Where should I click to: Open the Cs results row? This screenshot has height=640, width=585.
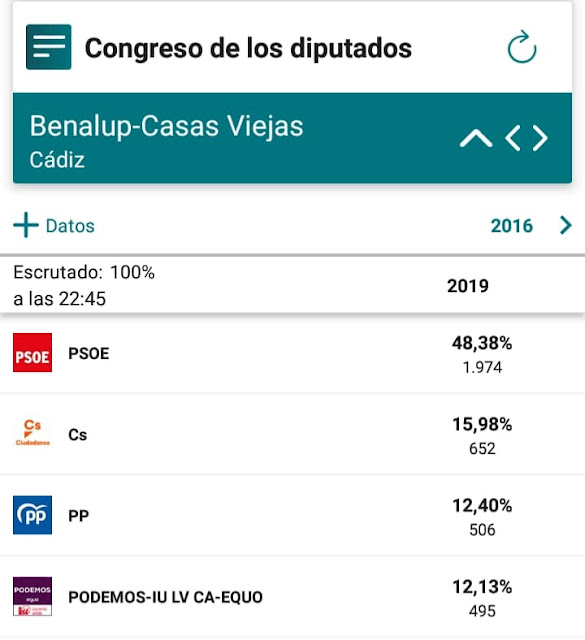tap(292, 434)
